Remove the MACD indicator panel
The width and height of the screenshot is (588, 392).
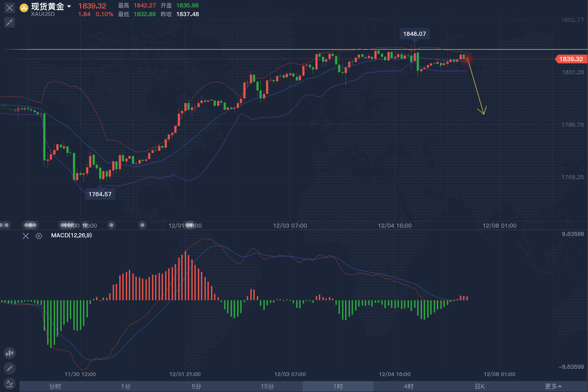coord(26,236)
